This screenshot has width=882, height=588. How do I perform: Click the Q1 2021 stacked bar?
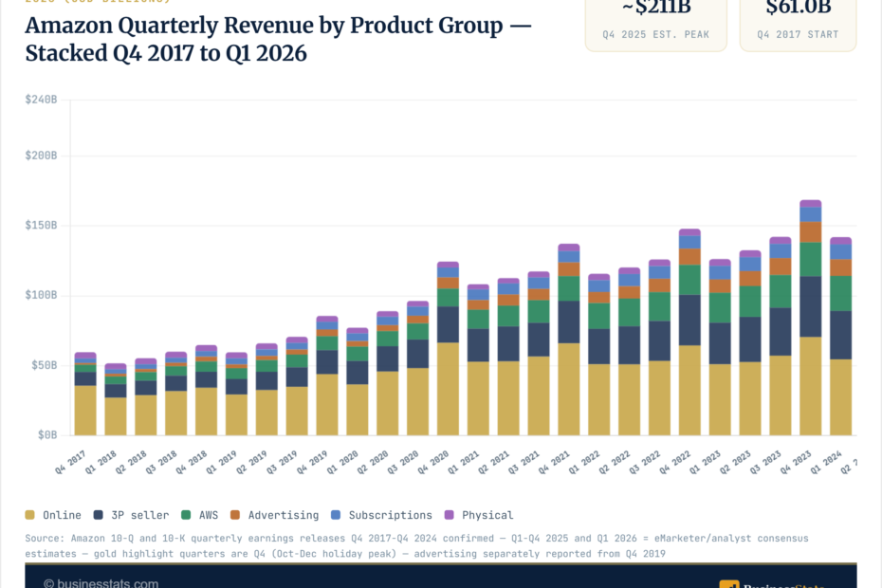pyautogui.click(x=479, y=359)
